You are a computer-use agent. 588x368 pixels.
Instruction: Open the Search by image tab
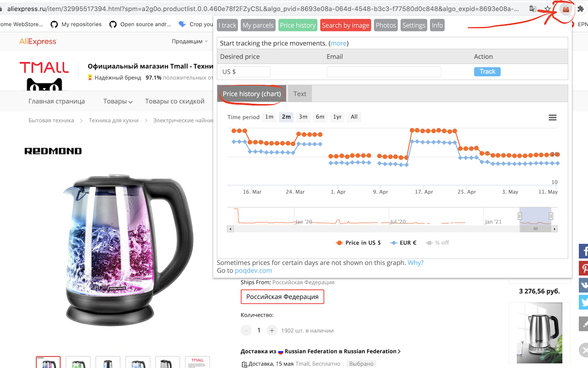pyautogui.click(x=345, y=25)
